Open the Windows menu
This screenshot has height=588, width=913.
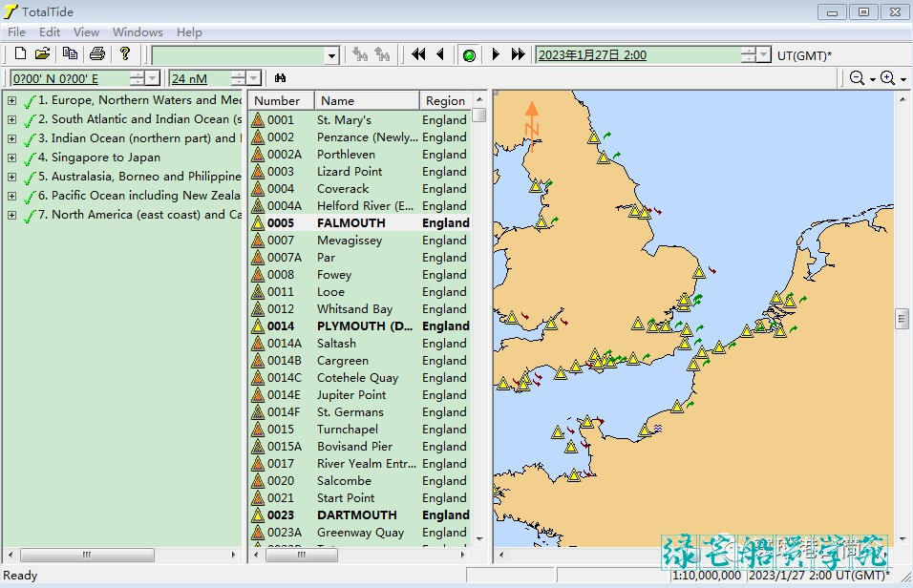(x=138, y=32)
